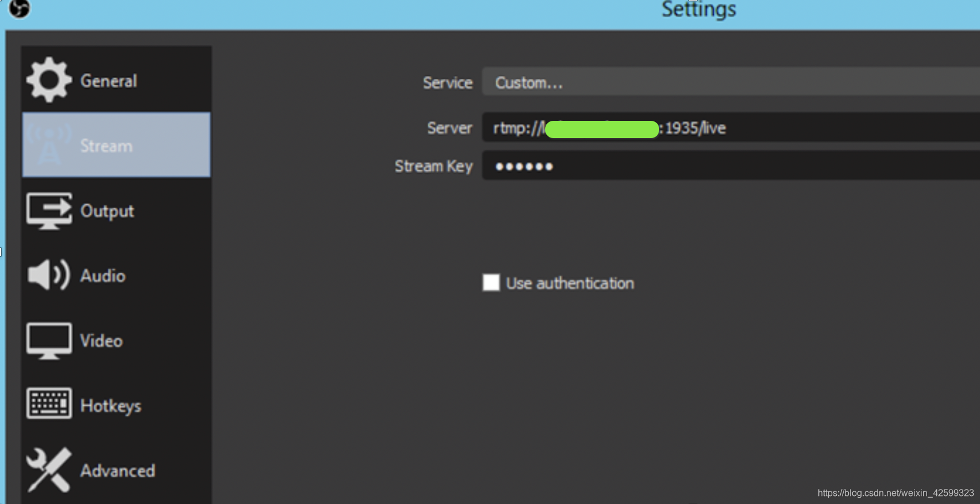The image size is (980, 504).
Task: Click the Stream antenna icon
Action: (49, 144)
